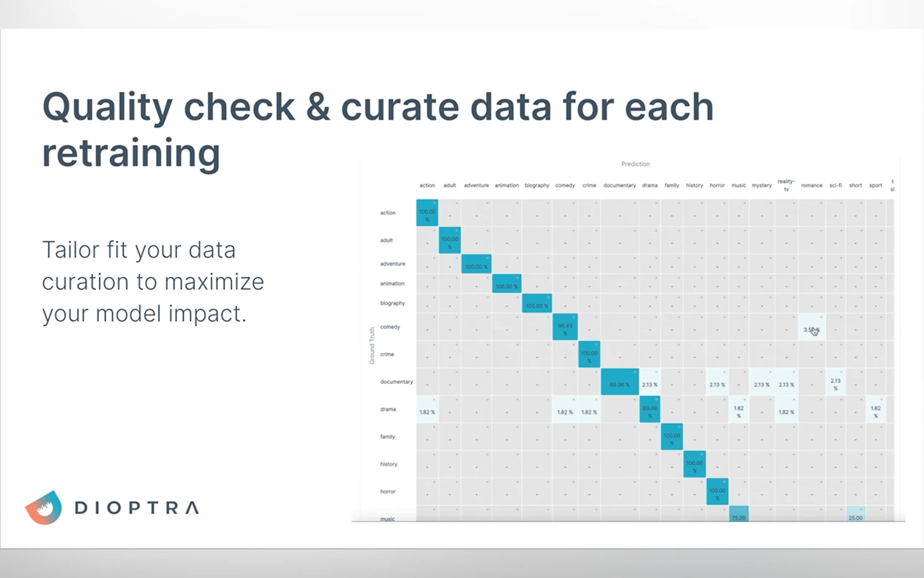Click the documentary 89.36% diagonal cell
The image size is (924, 578).
coord(620,382)
